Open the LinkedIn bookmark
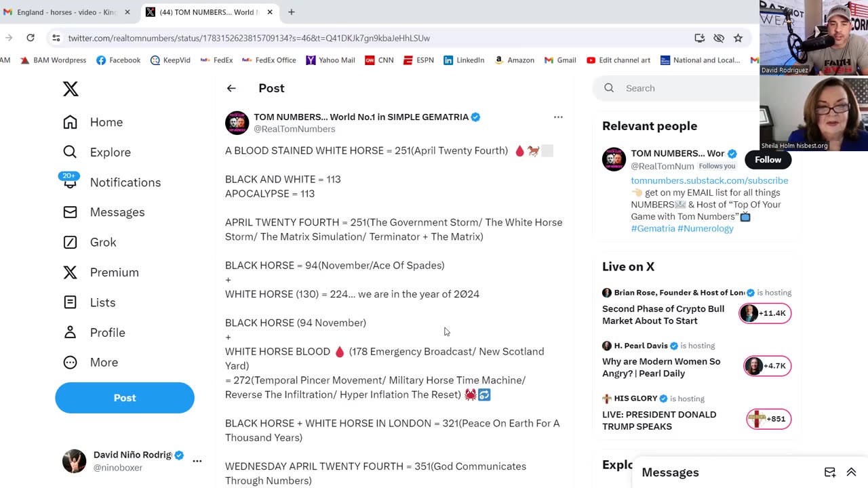This screenshot has height=488, width=868. click(x=464, y=60)
